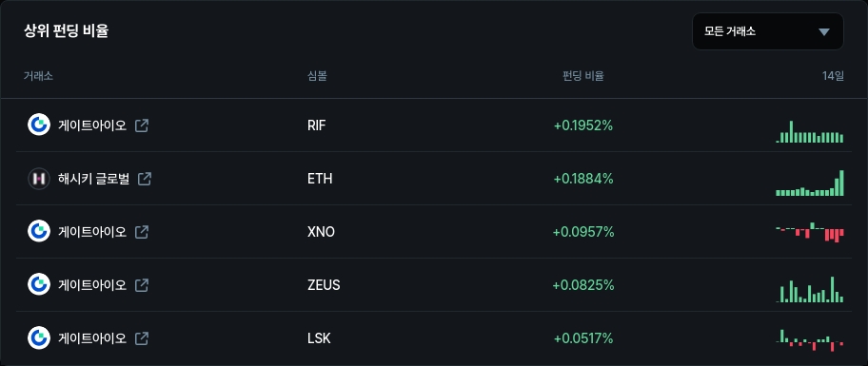Click the XNO 14-day funding sparkline
Screen dimensions: 868x366
(x=810, y=232)
